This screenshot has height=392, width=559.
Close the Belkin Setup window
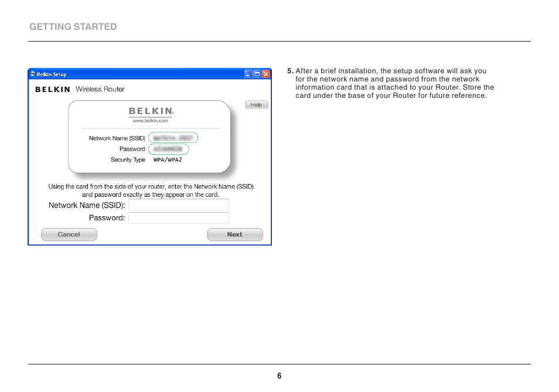point(266,74)
